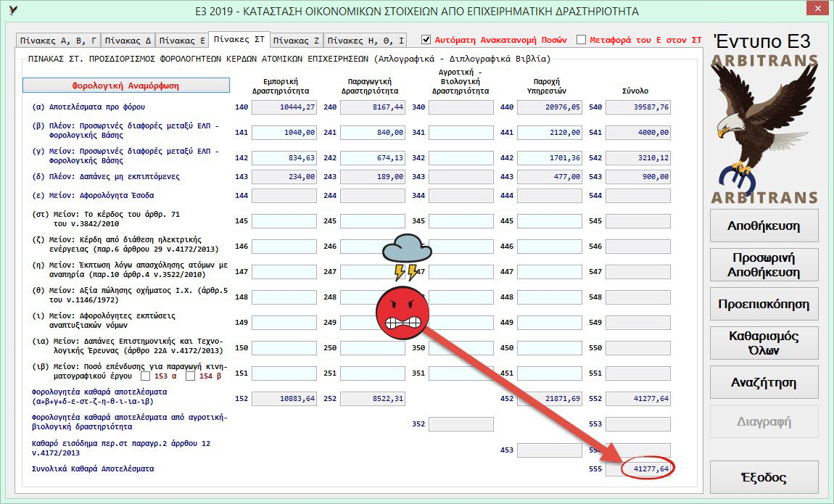Screen dimensions: 834x504
Task: Click field 243 containing 189,00
Action: point(373,176)
